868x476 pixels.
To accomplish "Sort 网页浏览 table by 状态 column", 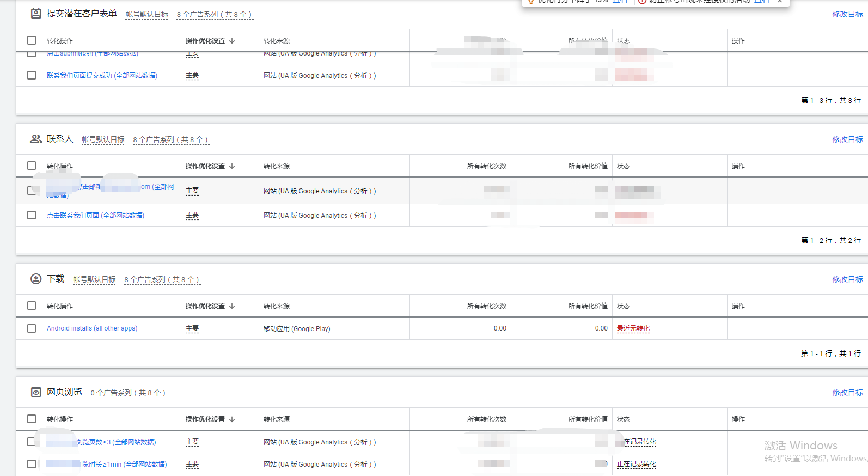I will pos(624,419).
